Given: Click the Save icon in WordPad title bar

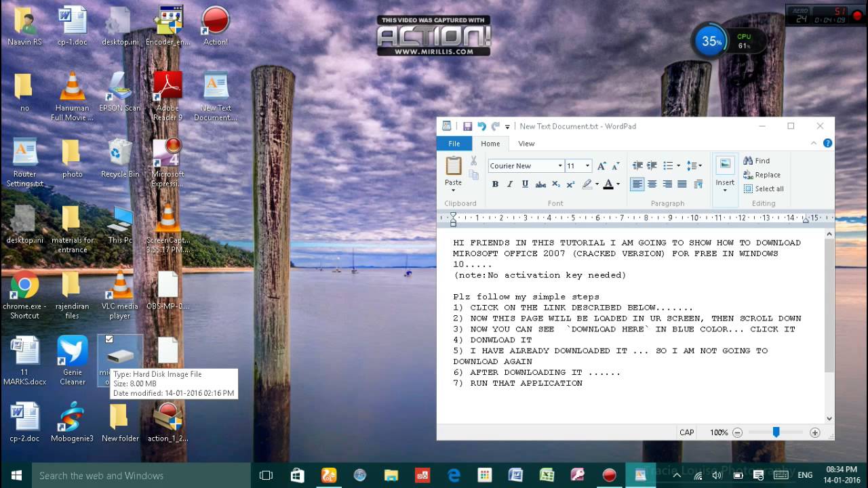Looking at the screenshot, I should (467, 126).
